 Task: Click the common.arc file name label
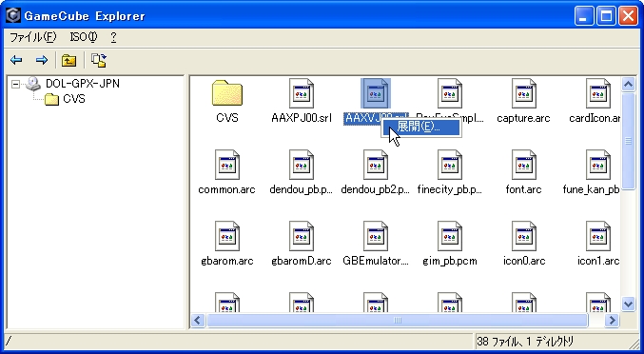226,189
